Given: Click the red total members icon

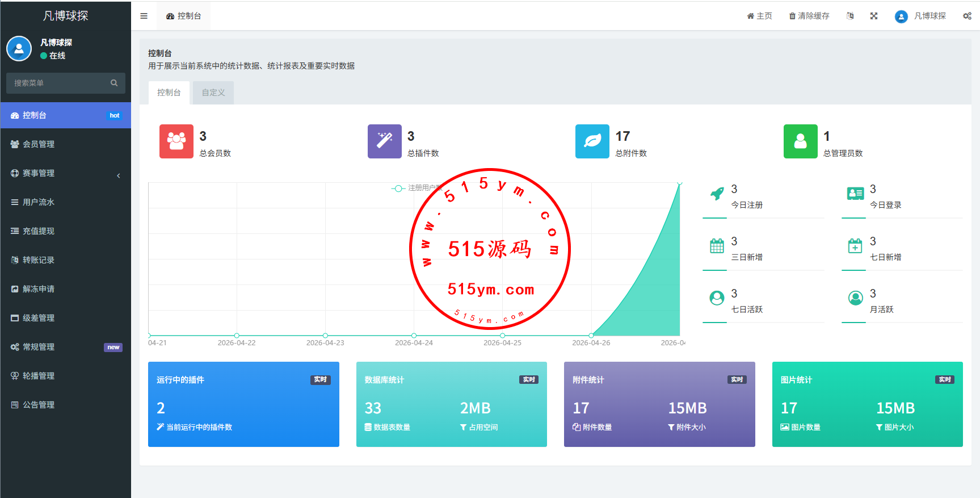Looking at the screenshot, I should [176, 141].
